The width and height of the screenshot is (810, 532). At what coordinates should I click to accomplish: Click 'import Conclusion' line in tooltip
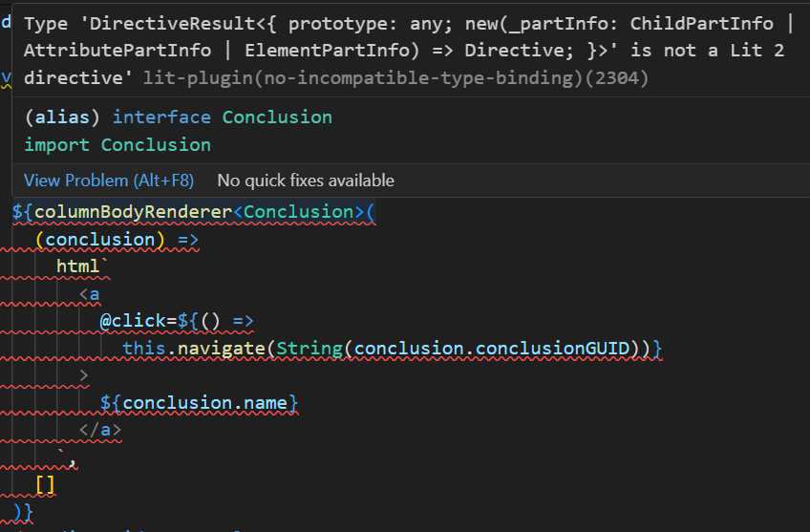117,145
